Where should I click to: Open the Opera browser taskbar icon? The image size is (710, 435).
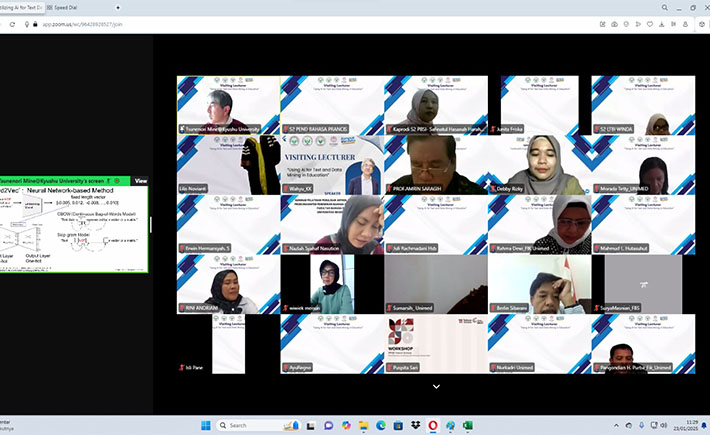[x=432, y=425]
